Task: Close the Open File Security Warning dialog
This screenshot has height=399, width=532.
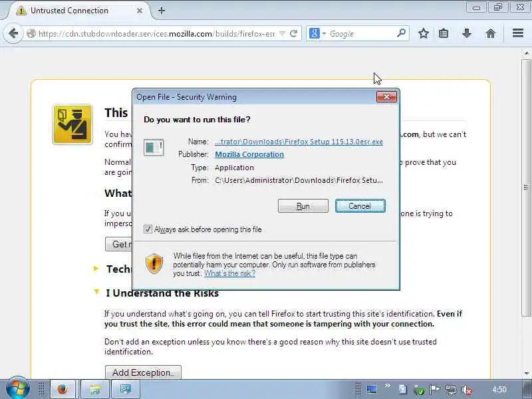Action: 386,96
